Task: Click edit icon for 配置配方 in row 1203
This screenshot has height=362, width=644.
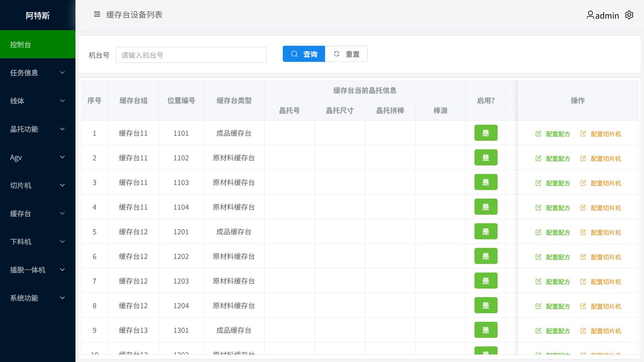Action: [x=538, y=282]
